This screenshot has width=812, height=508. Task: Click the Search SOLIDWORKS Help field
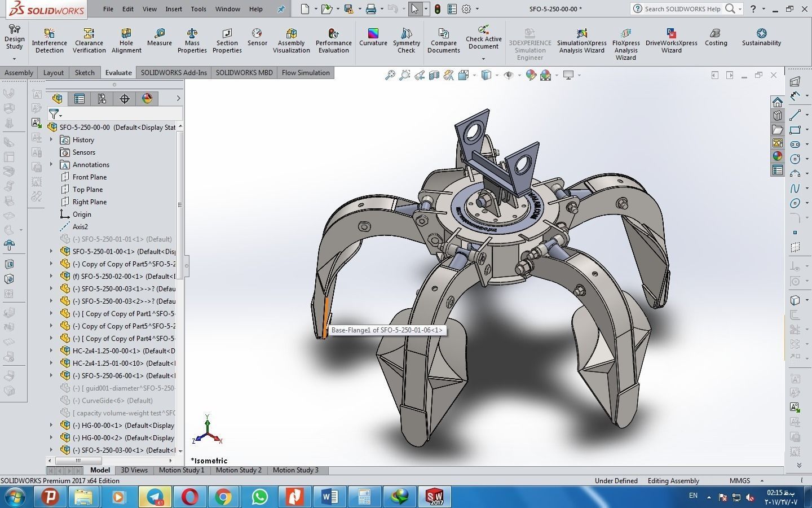pos(682,9)
